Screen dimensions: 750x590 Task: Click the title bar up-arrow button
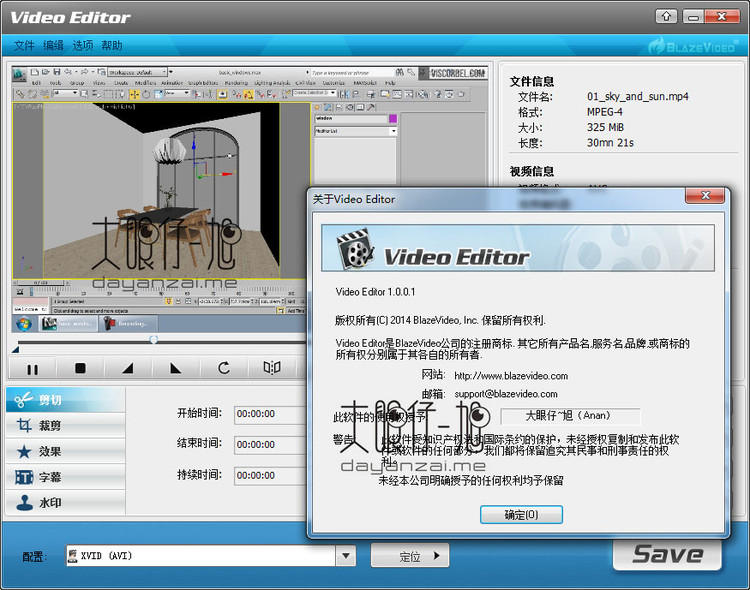click(x=666, y=17)
